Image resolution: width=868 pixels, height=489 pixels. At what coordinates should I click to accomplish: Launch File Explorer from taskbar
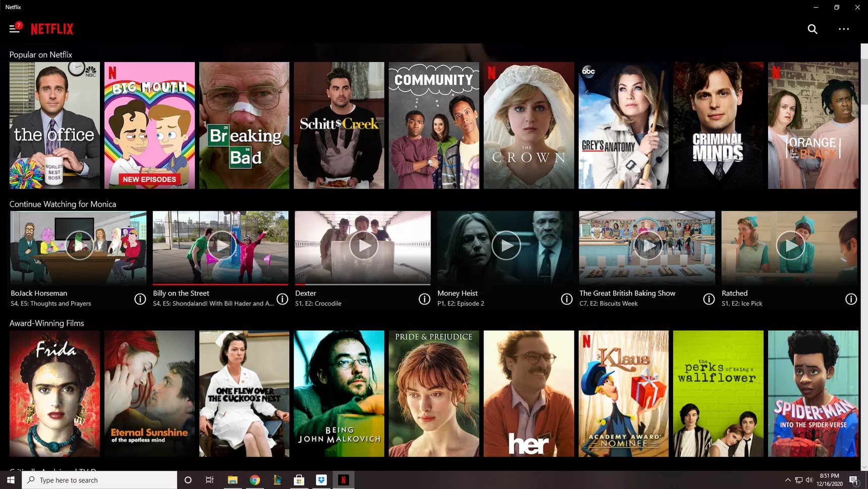(x=232, y=480)
